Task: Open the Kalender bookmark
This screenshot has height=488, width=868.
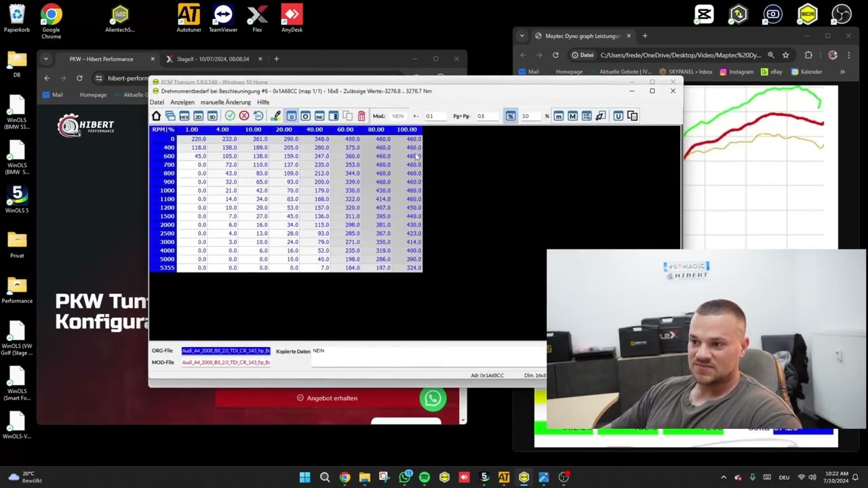Action: pyautogui.click(x=806, y=72)
